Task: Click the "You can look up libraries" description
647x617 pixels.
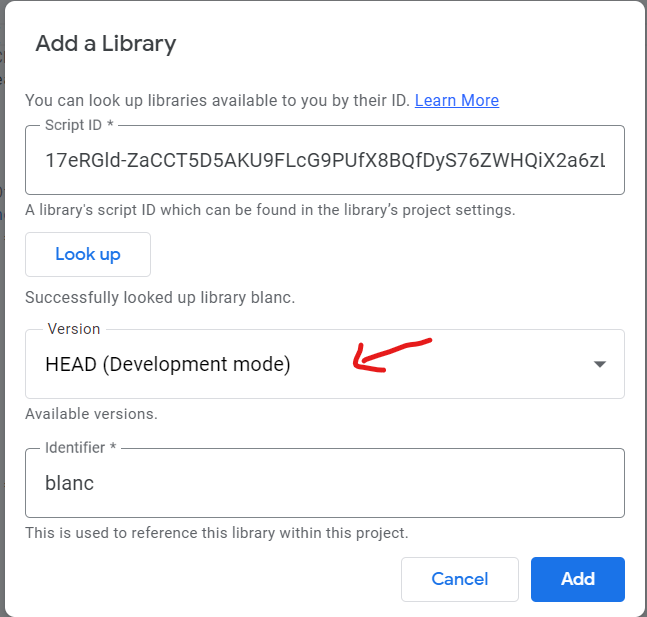Action: click(216, 100)
